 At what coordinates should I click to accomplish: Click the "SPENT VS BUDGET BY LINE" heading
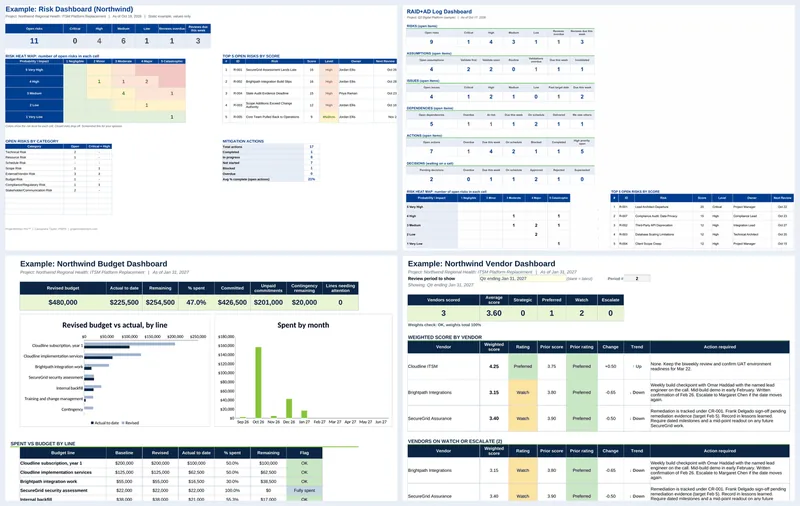click(43, 444)
